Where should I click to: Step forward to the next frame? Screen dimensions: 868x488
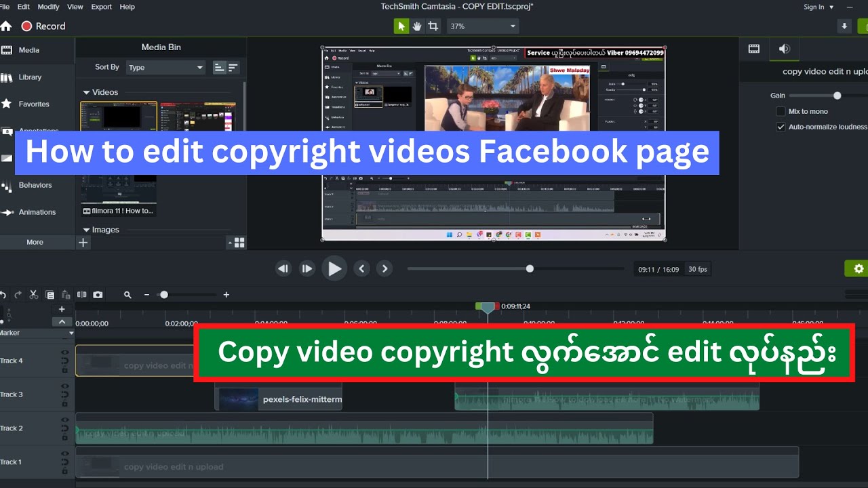coord(307,269)
